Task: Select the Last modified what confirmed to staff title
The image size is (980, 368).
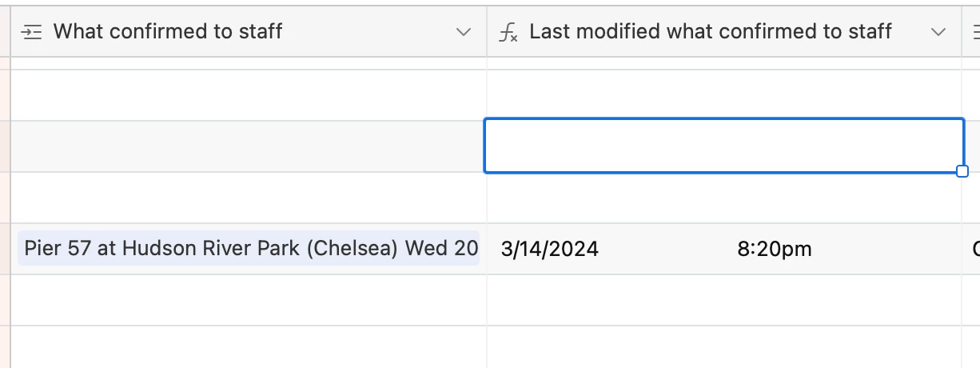Action: pyautogui.click(x=710, y=32)
